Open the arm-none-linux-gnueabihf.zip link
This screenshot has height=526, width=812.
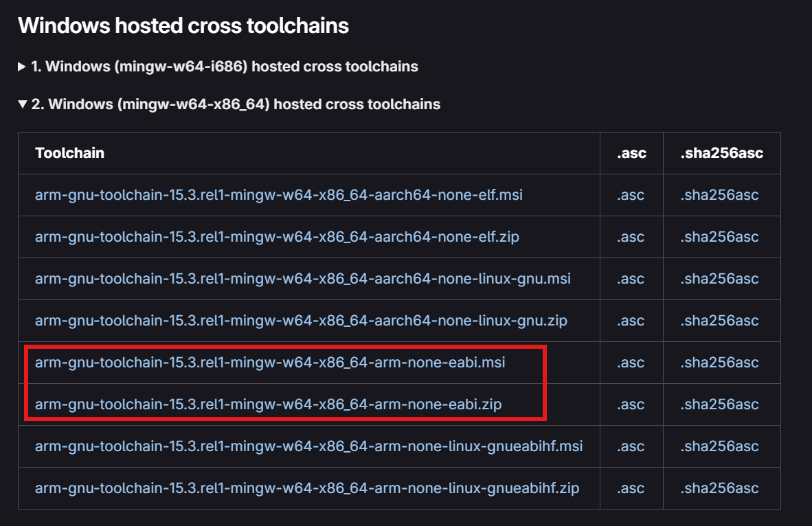pos(307,488)
